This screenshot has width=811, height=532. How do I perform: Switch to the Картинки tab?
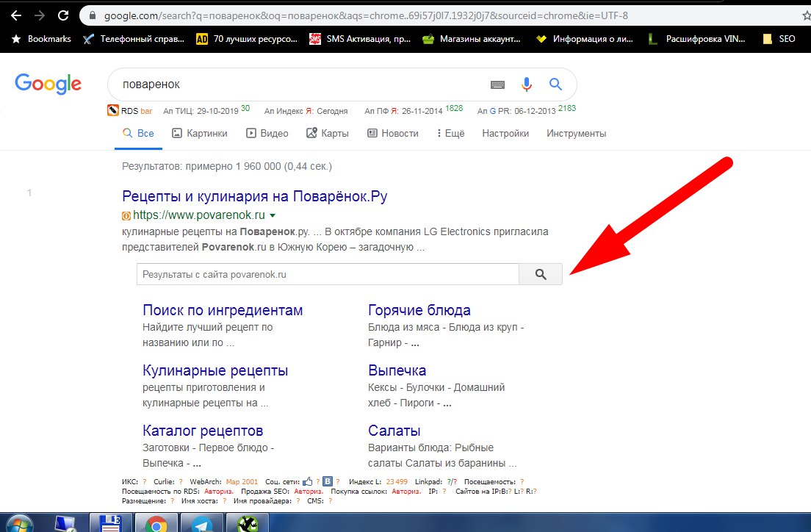coord(200,134)
